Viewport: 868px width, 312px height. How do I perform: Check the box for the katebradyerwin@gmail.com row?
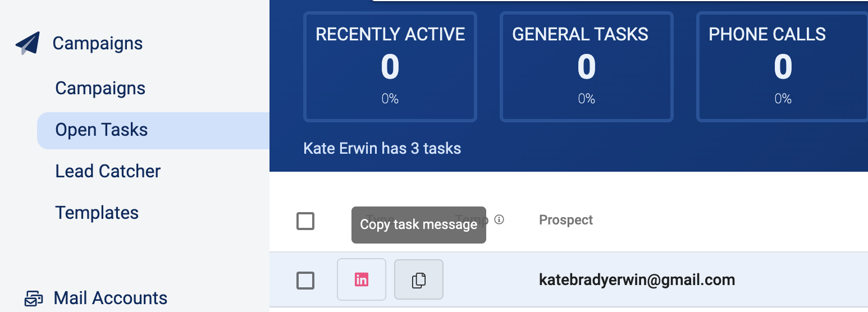tap(305, 280)
